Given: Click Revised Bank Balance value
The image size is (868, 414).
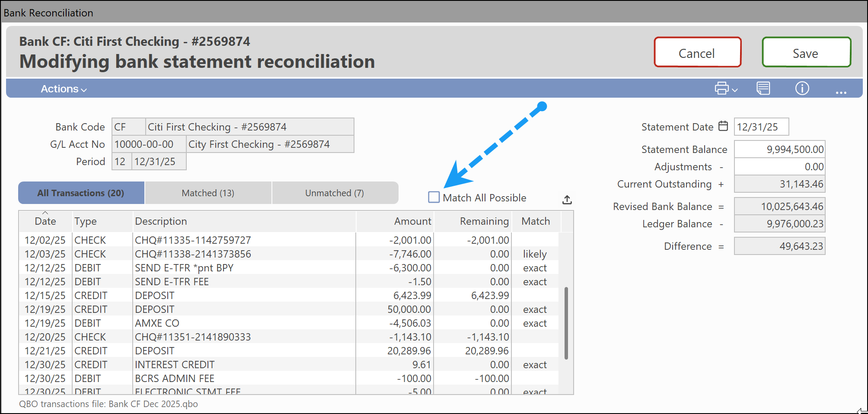Looking at the screenshot, I should pos(780,206).
